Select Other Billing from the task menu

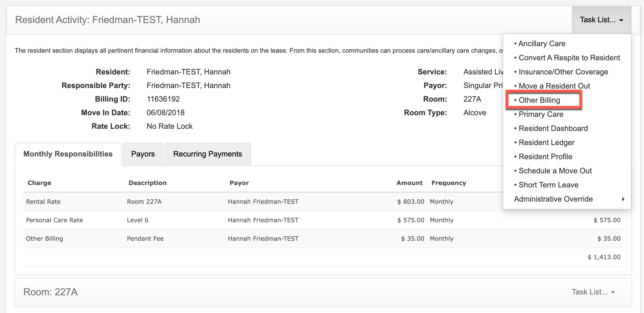pyautogui.click(x=539, y=100)
